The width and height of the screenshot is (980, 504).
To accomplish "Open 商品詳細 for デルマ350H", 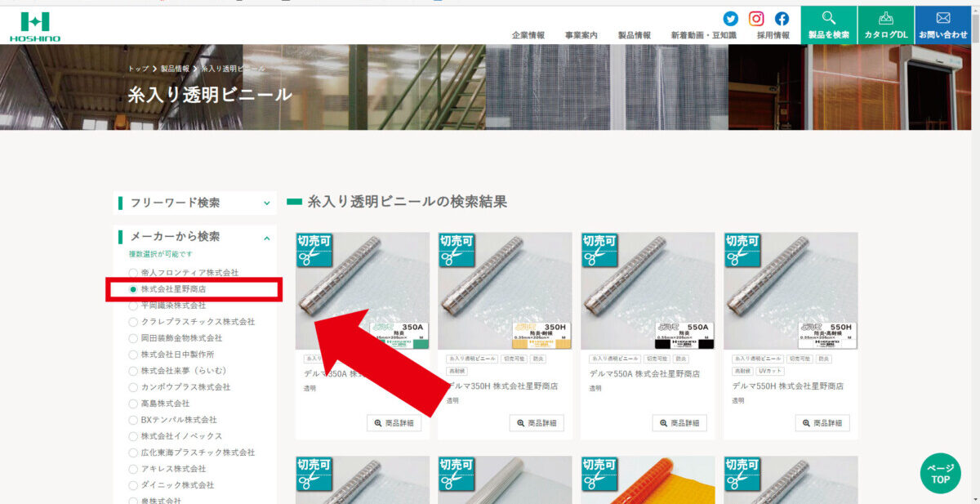I will 537,423.
